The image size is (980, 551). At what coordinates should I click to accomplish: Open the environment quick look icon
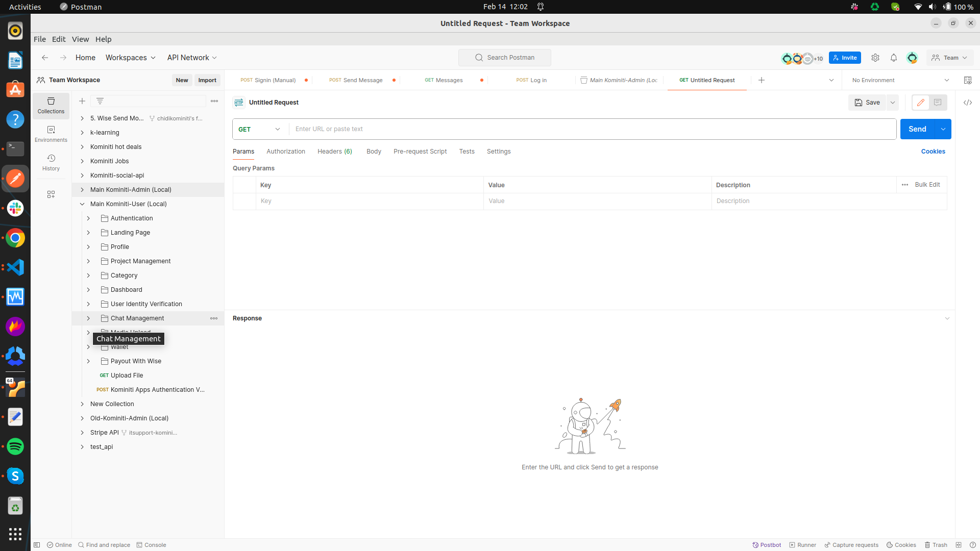[x=967, y=80]
